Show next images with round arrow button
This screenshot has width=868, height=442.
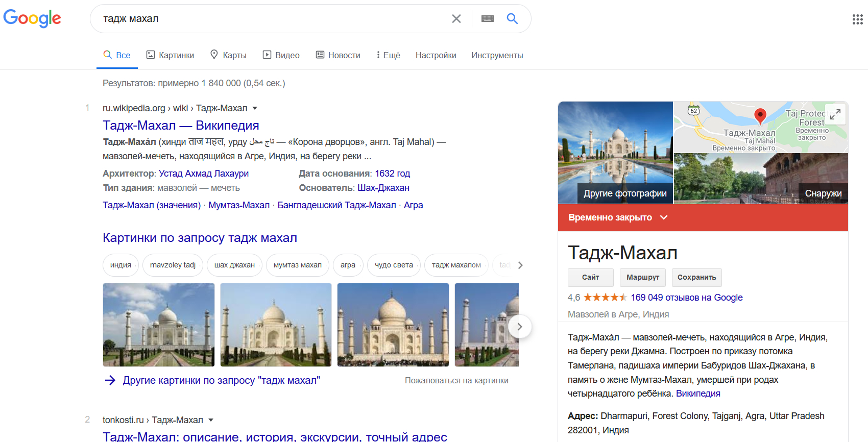520,327
